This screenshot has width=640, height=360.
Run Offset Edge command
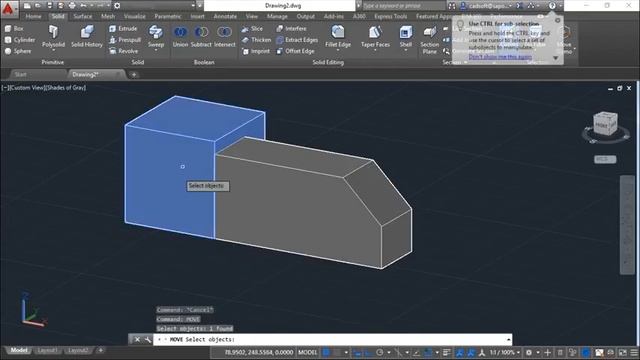pos(296,51)
